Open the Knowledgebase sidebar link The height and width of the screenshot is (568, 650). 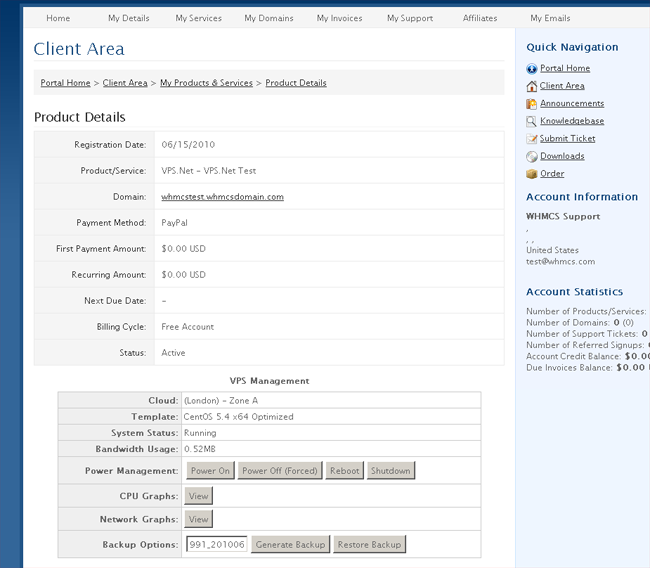point(572,121)
